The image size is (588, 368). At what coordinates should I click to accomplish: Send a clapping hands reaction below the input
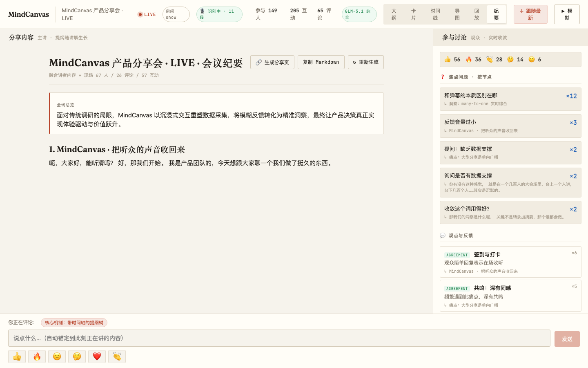[x=117, y=357]
